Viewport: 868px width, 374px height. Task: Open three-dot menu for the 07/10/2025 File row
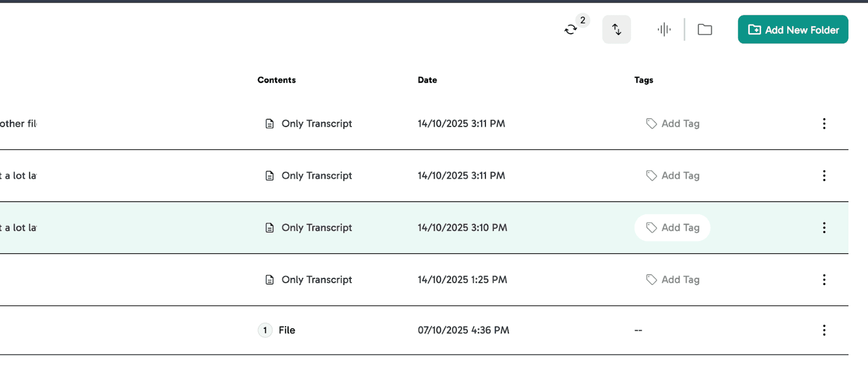click(x=824, y=330)
